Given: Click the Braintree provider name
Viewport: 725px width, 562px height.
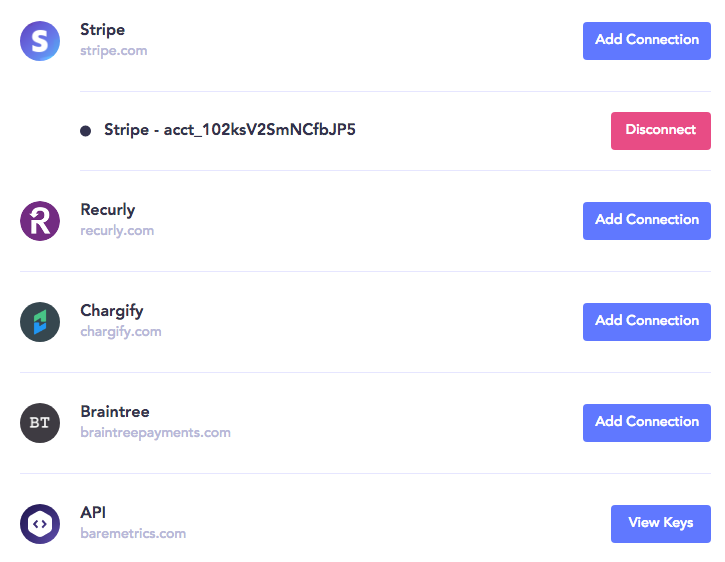Looking at the screenshot, I should [115, 412].
